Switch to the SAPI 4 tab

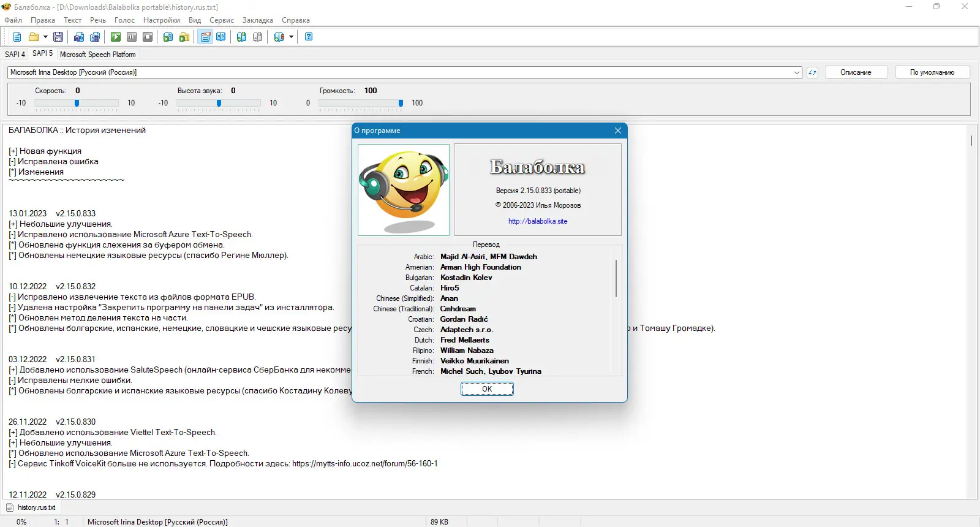15,55
